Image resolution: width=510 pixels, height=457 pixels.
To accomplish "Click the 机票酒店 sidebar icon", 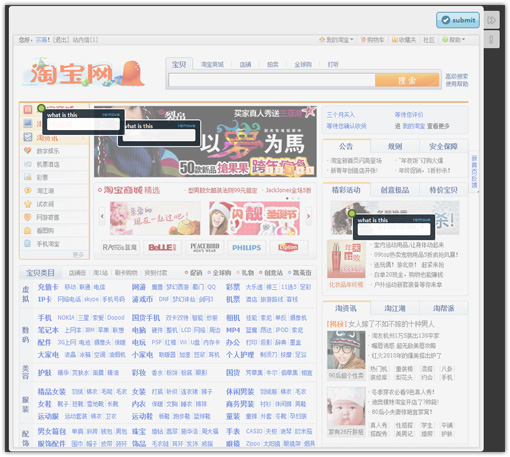I will (28, 164).
